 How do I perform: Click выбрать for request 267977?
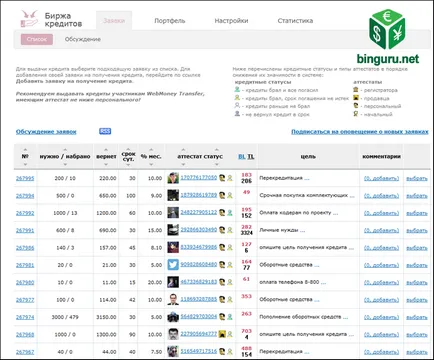point(417,300)
